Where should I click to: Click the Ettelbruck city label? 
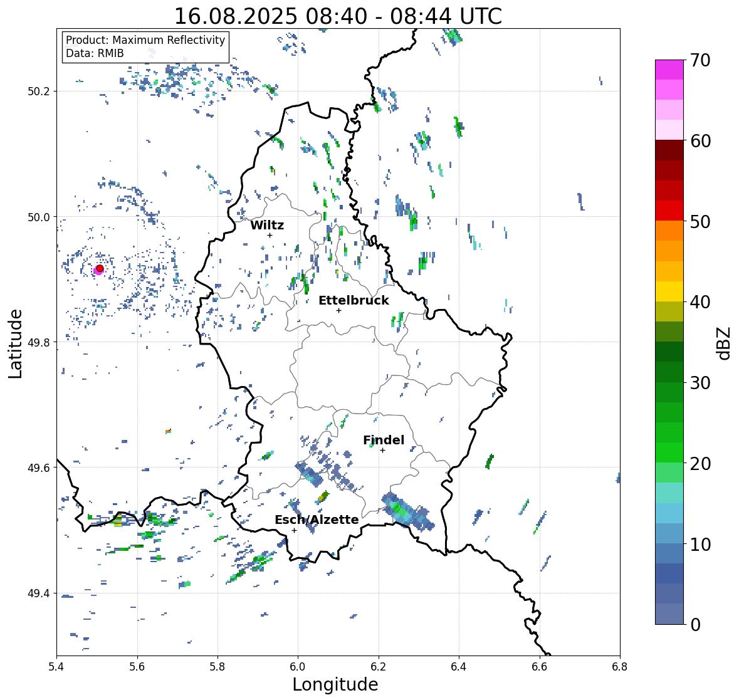354,300
